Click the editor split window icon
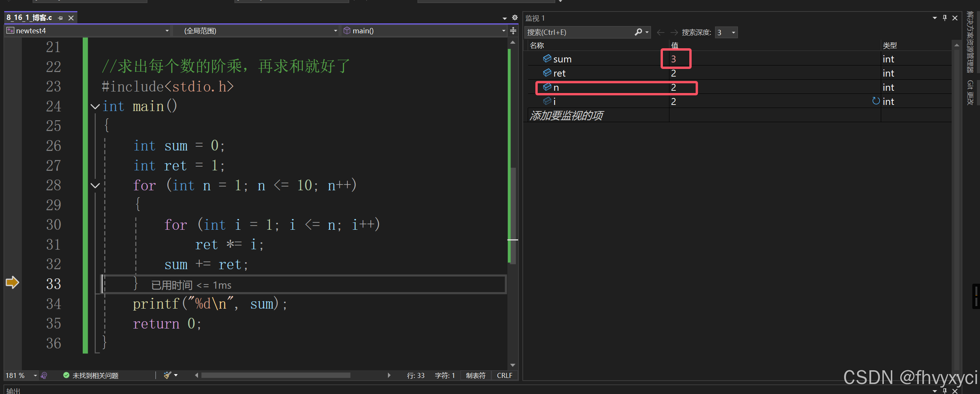The height and width of the screenshot is (394, 980). (513, 31)
